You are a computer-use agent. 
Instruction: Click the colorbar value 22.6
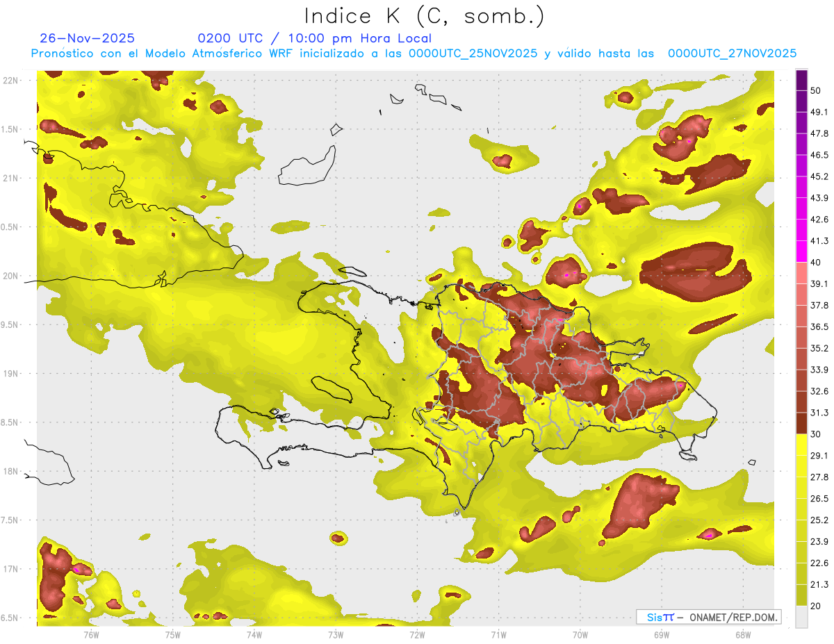click(819, 563)
